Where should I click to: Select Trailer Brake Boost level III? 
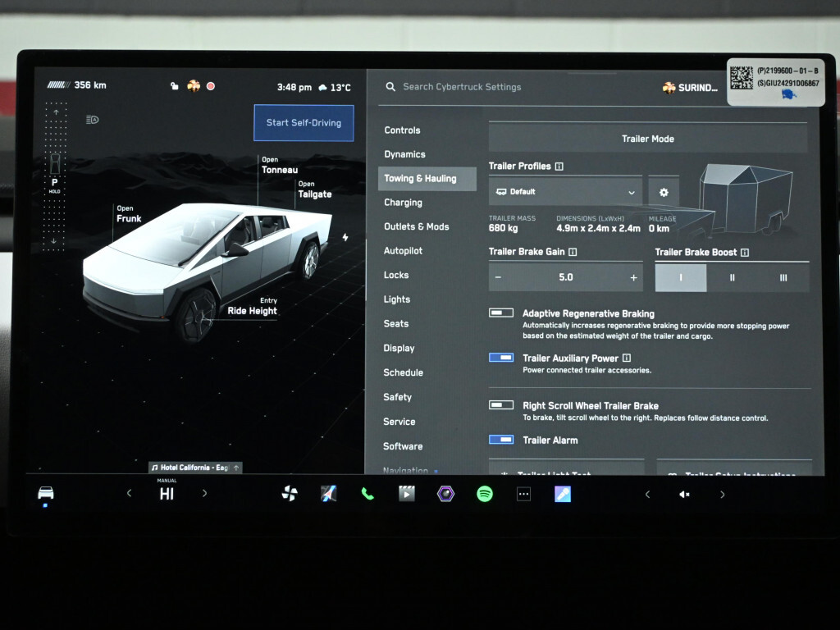tap(783, 278)
